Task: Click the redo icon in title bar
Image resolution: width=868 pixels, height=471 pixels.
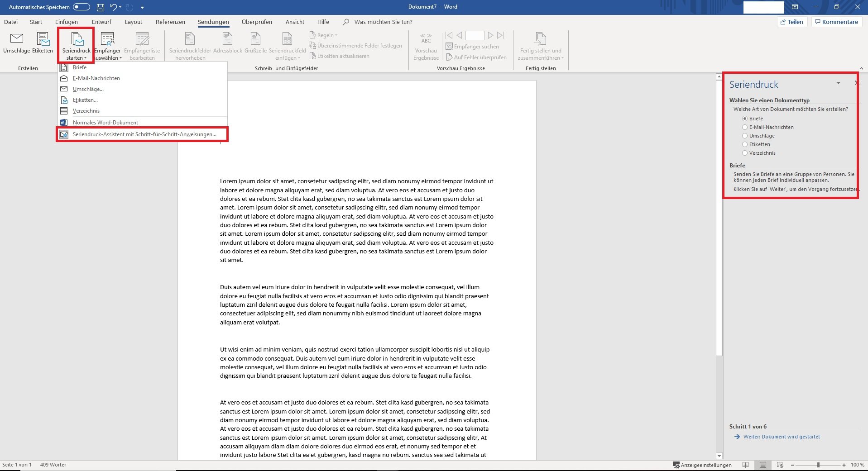Action: [129, 7]
